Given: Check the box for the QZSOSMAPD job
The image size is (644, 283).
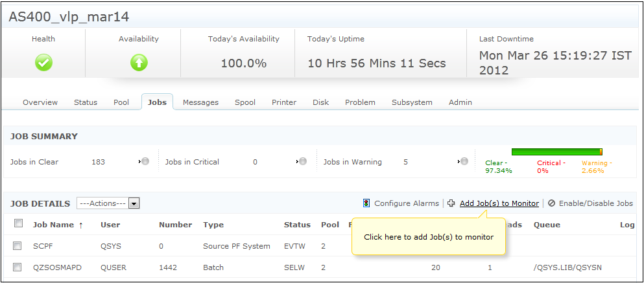Looking at the screenshot, I should [19, 267].
